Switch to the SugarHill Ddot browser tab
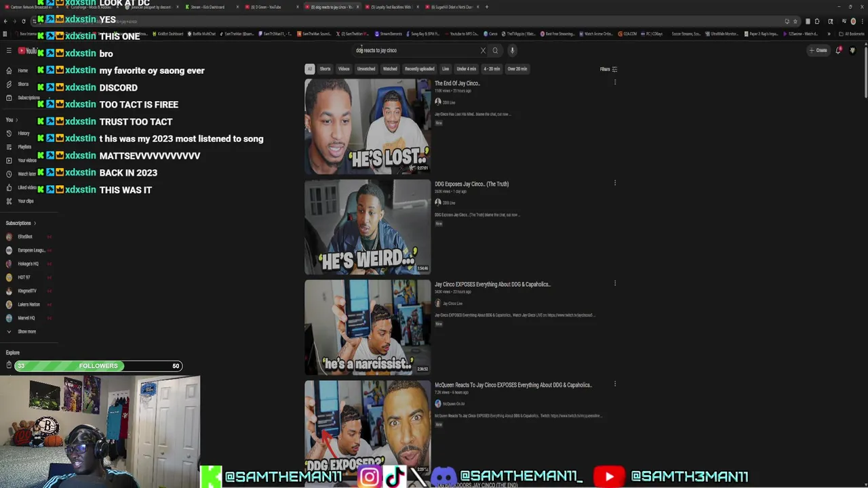 click(451, 7)
